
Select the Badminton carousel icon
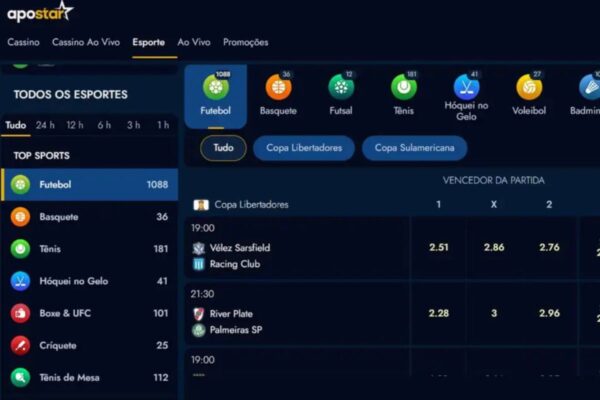[x=590, y=88]
